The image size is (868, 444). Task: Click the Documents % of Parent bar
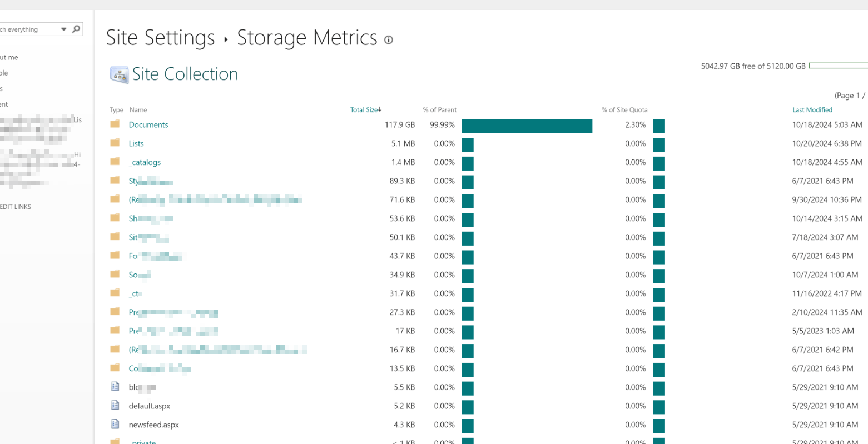point(527,126)
